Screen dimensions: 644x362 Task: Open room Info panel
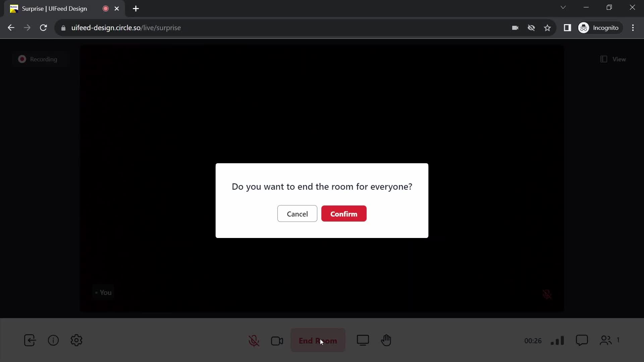[x=53, y=340]
